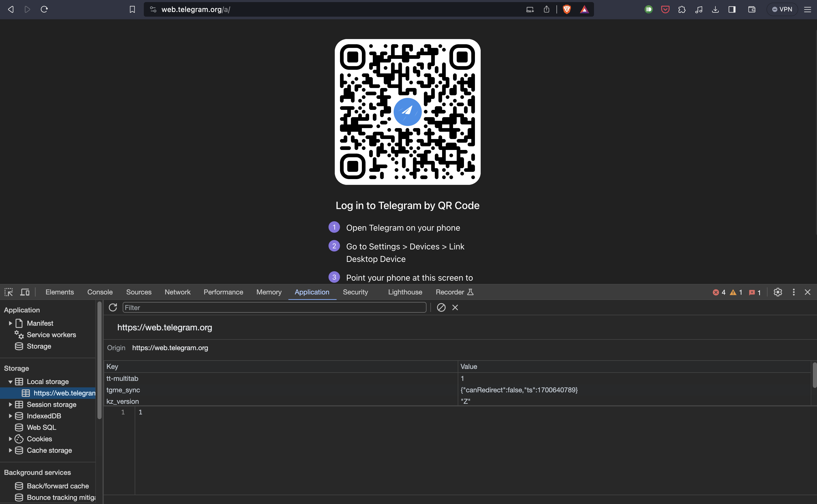Select the tgme_sync key row
Image resolution: width=817 pixels, height=504 pixels.
(123, 390)
